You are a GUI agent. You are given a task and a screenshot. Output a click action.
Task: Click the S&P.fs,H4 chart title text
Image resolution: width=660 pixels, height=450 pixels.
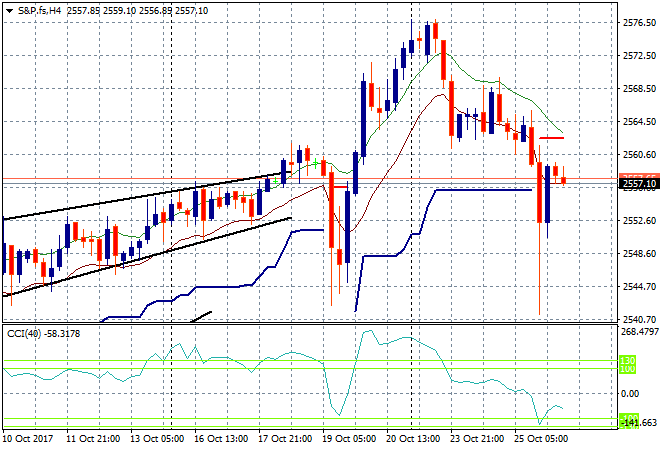tap(39, 11)
